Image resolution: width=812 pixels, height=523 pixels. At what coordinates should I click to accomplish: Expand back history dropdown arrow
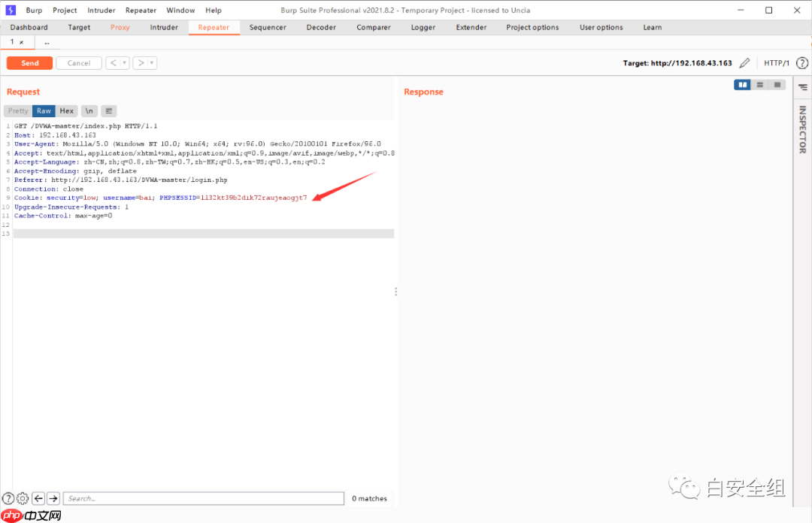pos(125,63)
